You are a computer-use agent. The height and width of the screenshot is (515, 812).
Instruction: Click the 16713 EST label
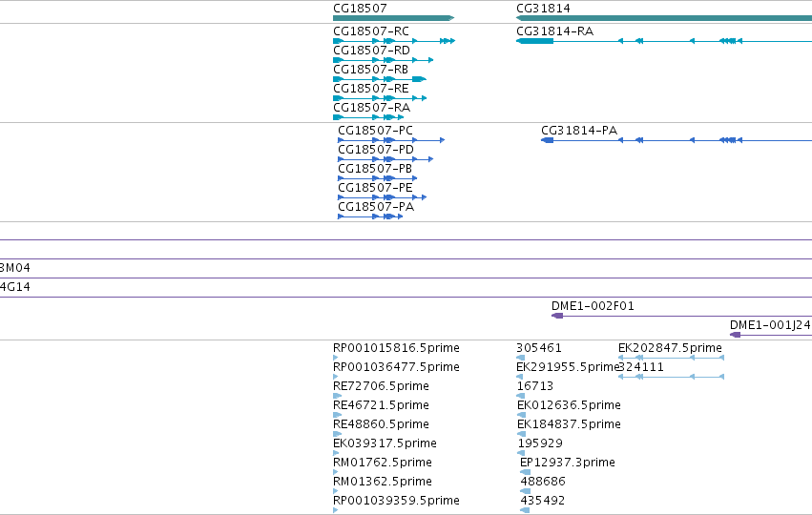(x=535, y=386)
